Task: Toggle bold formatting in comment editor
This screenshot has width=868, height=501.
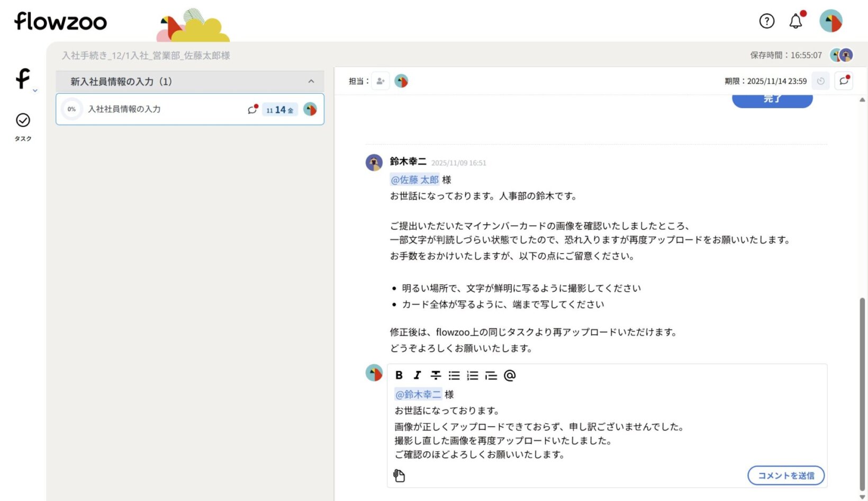Action: (x=399, y=375)
